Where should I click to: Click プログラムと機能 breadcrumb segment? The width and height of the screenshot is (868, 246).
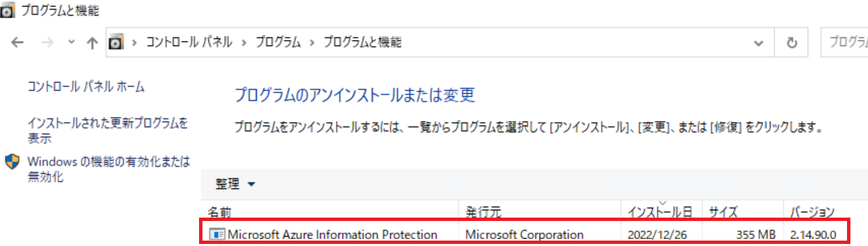[362, 43]
